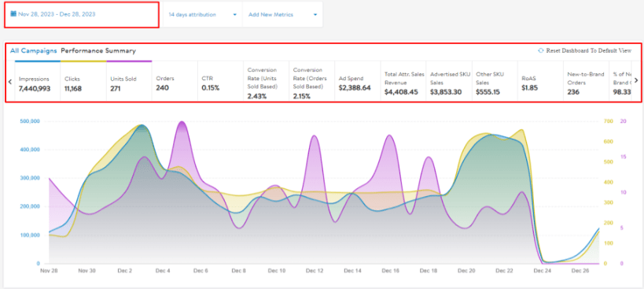This screenshot has height=289, width=644.
Task: Click the right carousel arrow in the metrics strip
Action: click(x=636, y=81)
